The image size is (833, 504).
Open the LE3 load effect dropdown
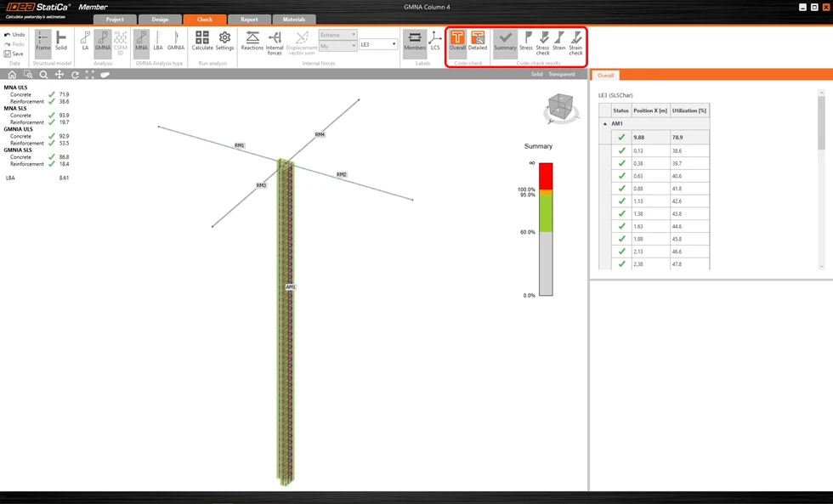tap(378, 44)
